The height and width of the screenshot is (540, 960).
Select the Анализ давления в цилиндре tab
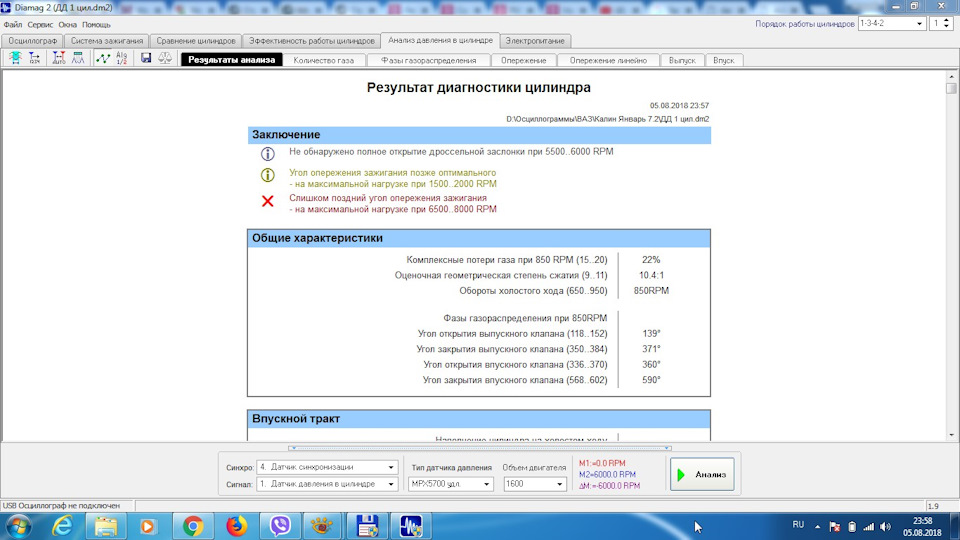click(440, 40)
